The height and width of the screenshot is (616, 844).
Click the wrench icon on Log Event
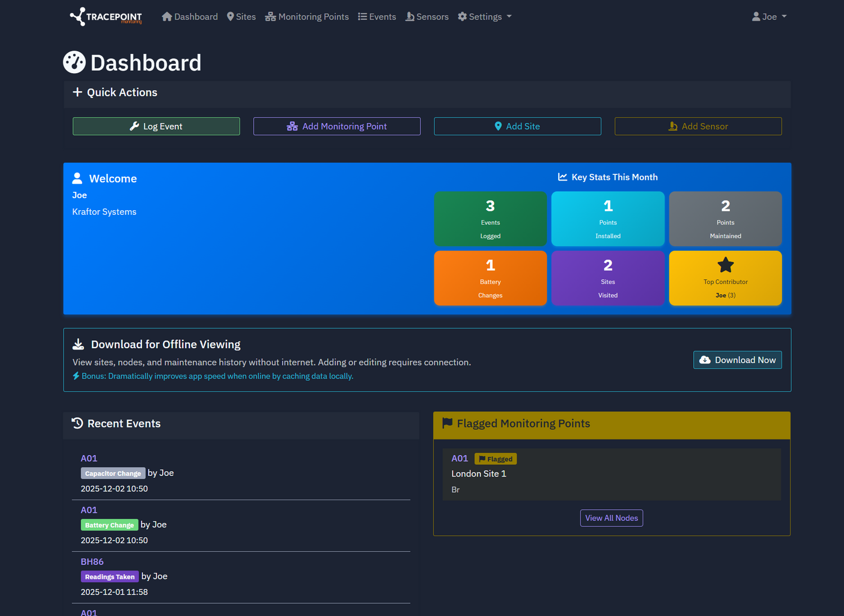tap(135, 126)
